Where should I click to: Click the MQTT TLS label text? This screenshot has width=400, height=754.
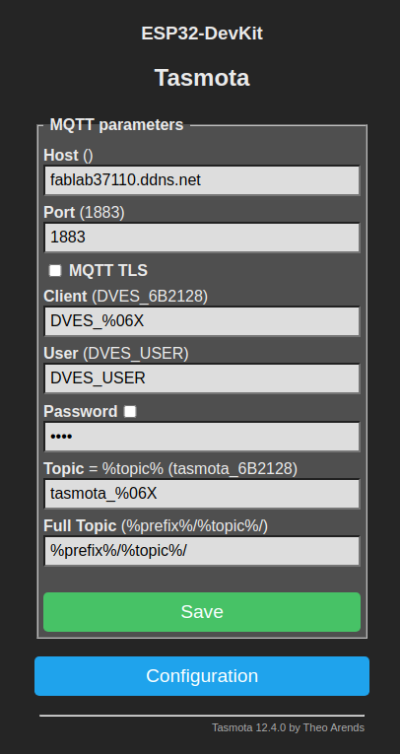pos(108,271)
